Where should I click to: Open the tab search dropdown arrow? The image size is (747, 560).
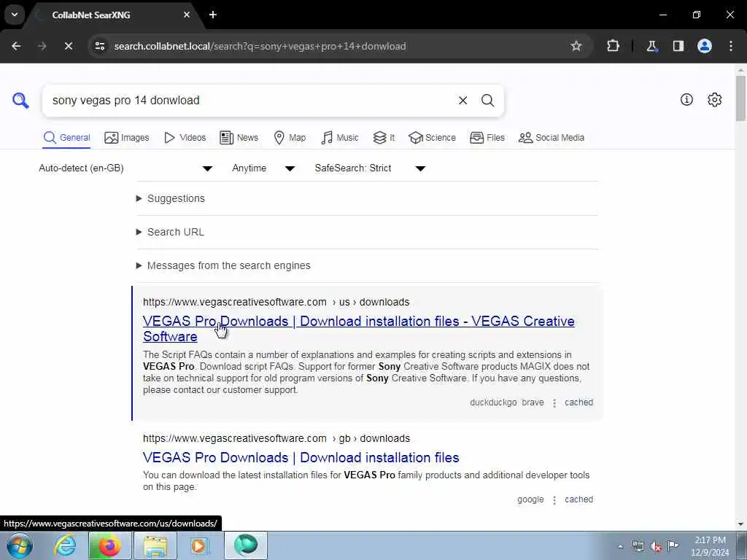click(15, 15)
